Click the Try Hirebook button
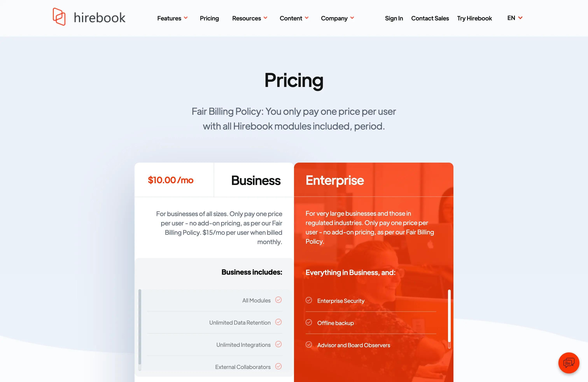This screenshot has width=588, height=382. (474, 18)
